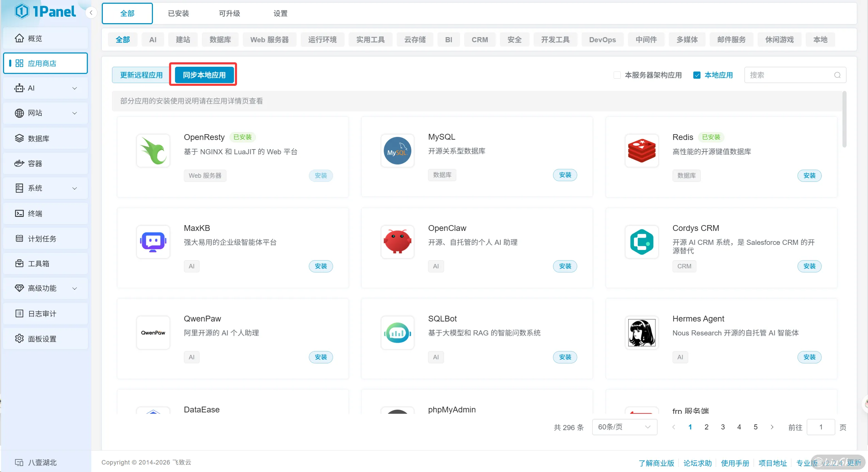Switch to the 已安装 tab
The width and height of the screenshot is (868, 472).
(178, 13)
